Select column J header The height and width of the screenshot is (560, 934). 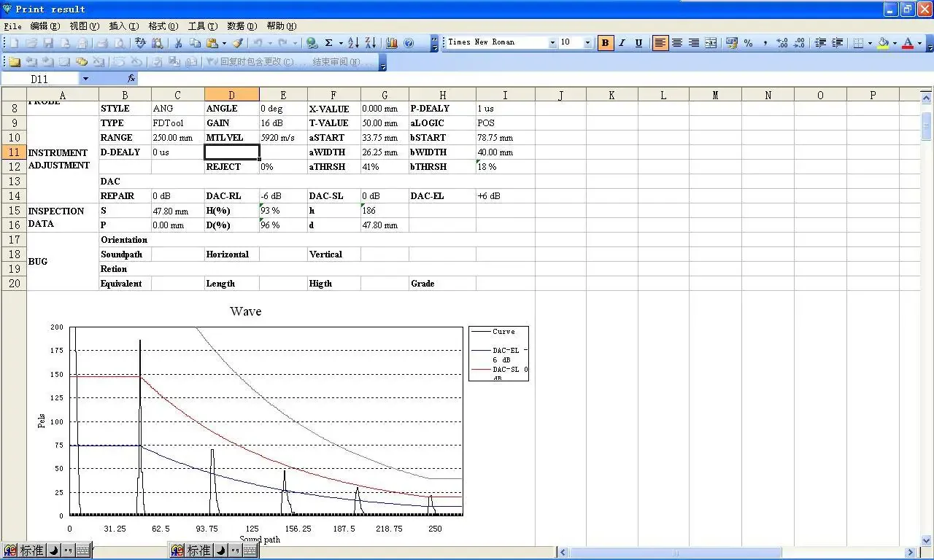[560, 95]
